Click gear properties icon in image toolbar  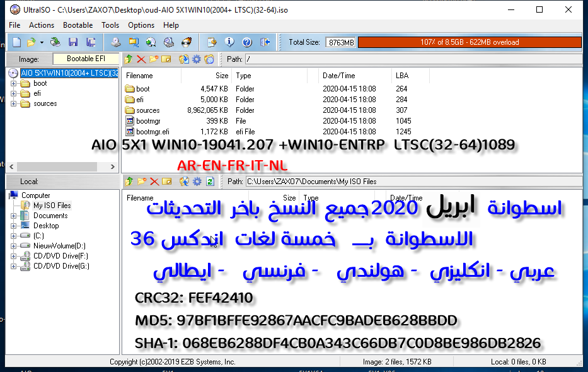tap(197, 59)
